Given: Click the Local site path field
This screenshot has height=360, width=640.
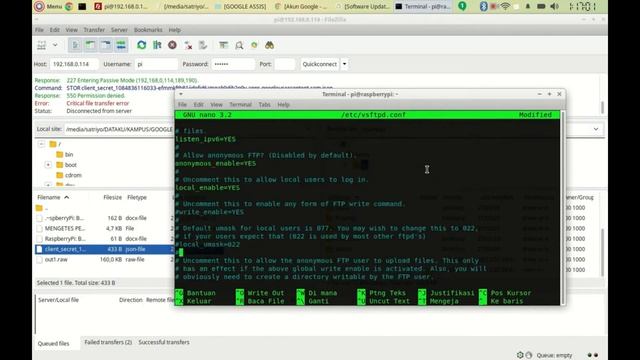Looking at the screenshot, I should click(x=119, y=129).
